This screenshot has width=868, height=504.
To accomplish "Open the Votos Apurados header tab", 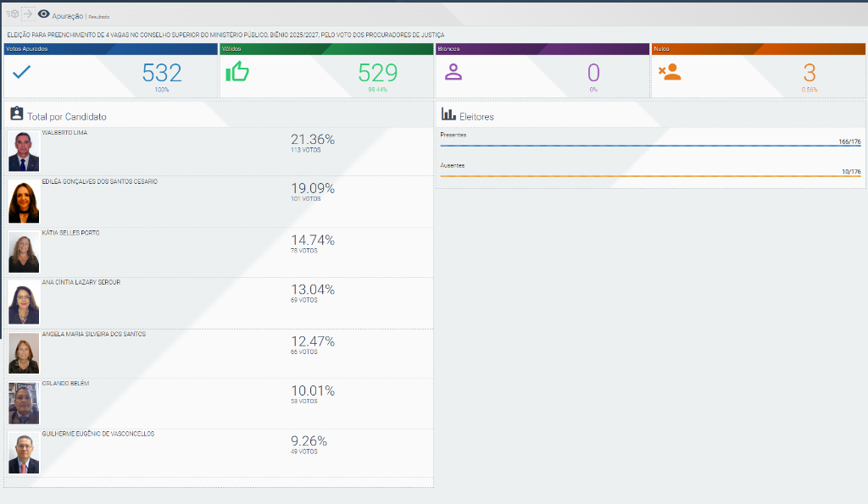I will pyautogui.click(x=109, y=49).
